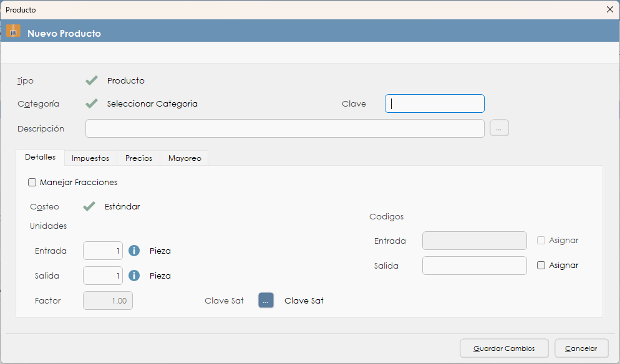Click the ellipsis button next to Descripción
Viewport: 620px width, 364px height.
(x=499, y=128)
